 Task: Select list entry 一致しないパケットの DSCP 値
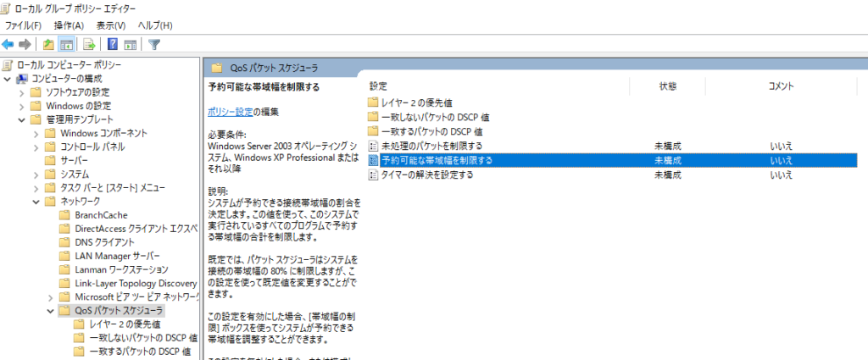435,117
